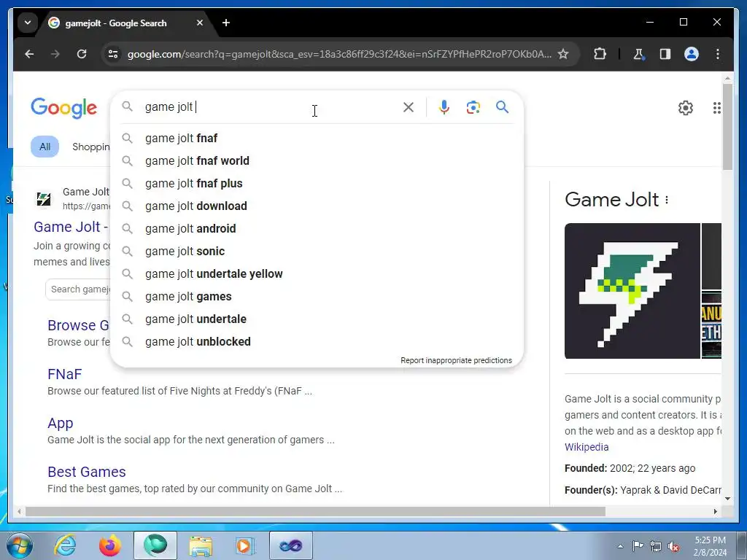Open a new browser tab
The height and width of the screenshot is (560, 747).
click(x=226, y=23)
